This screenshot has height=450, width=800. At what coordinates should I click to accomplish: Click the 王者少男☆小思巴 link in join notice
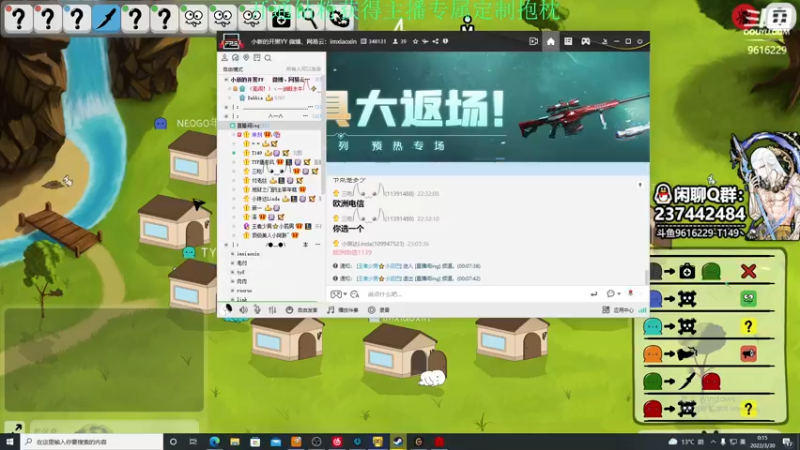pyautogui.click(x=379, y=266)
